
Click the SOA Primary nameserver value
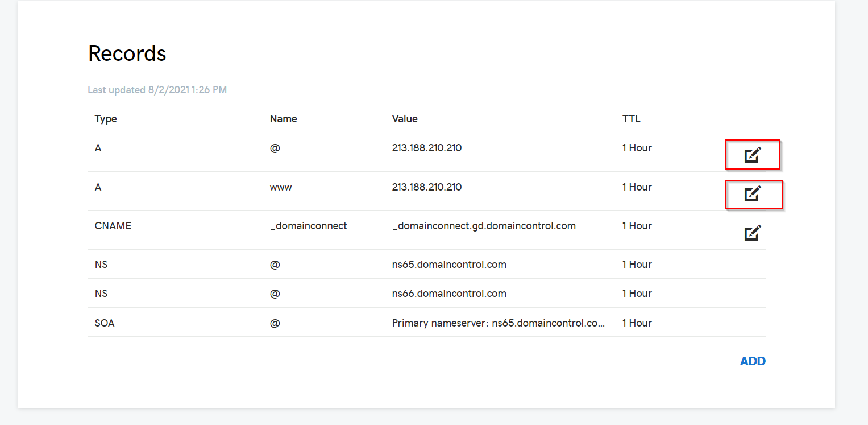[498, 323]
